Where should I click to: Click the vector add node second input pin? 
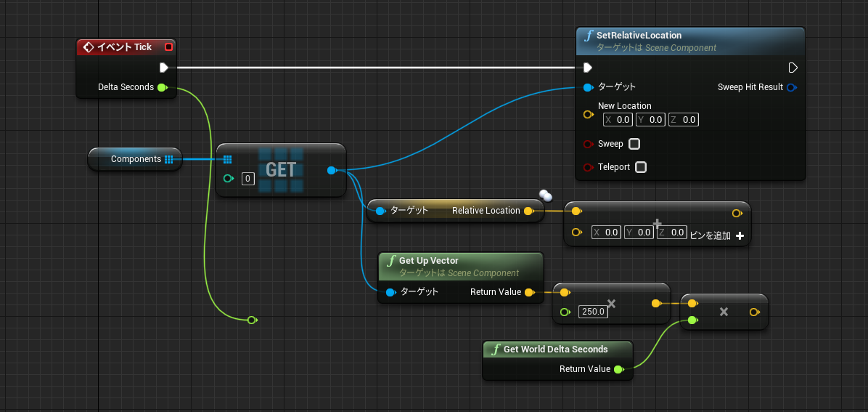click(x=576, y=232)
